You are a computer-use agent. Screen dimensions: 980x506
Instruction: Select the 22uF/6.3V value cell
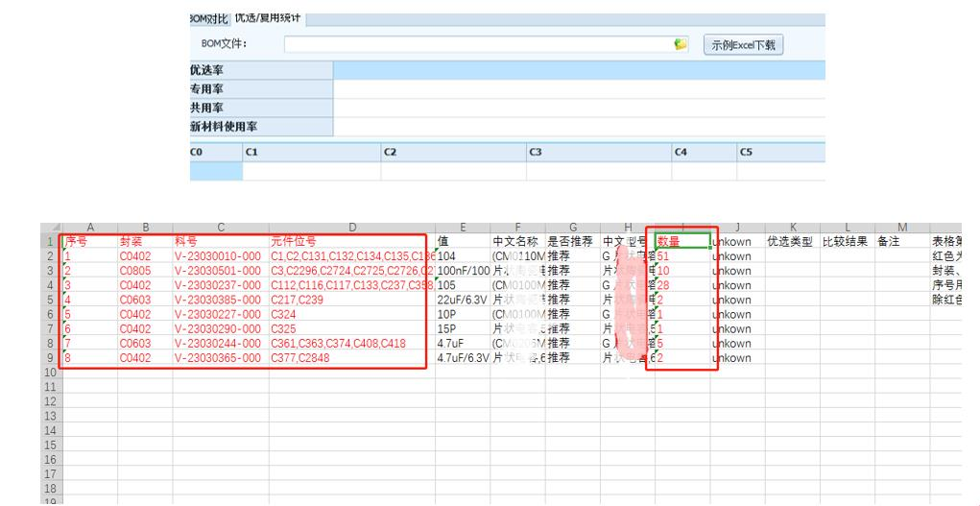[x=463, y=300]
